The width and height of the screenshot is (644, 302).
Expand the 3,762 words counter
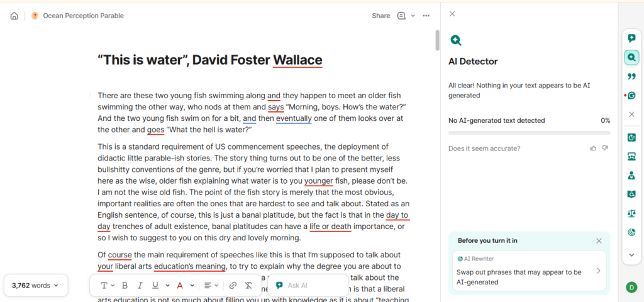pos(36,285)
